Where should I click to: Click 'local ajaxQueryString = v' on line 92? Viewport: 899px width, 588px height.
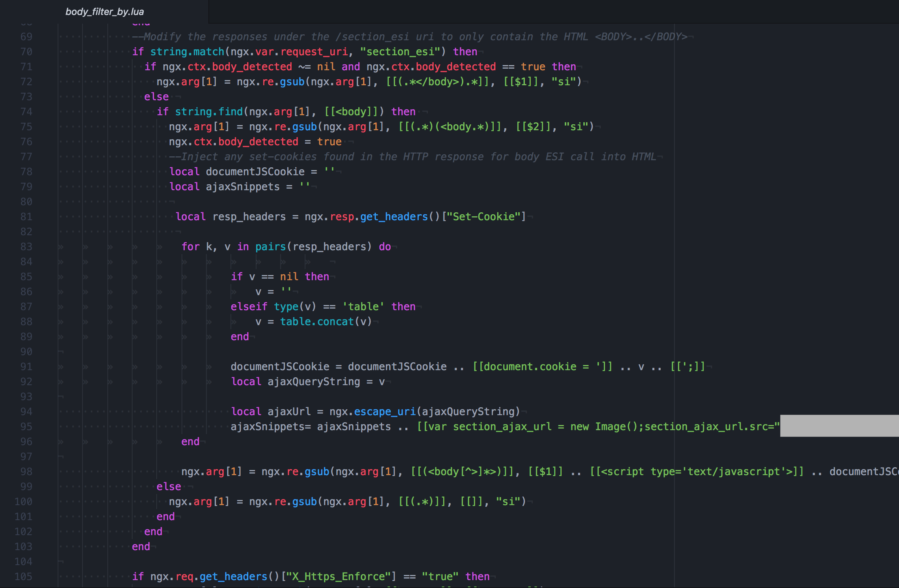pyautogui.click(x=308, y=382)
